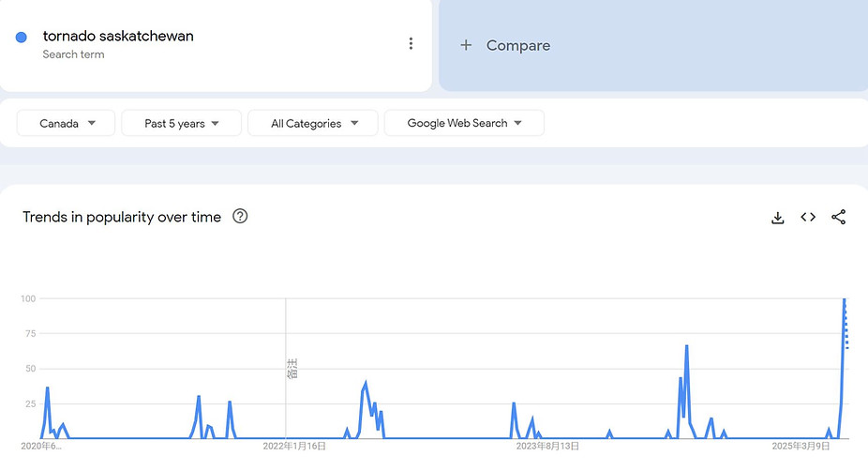Open the three-dot search term menu
The height and width of the screenshot is (471, 868).
point(411,44)
